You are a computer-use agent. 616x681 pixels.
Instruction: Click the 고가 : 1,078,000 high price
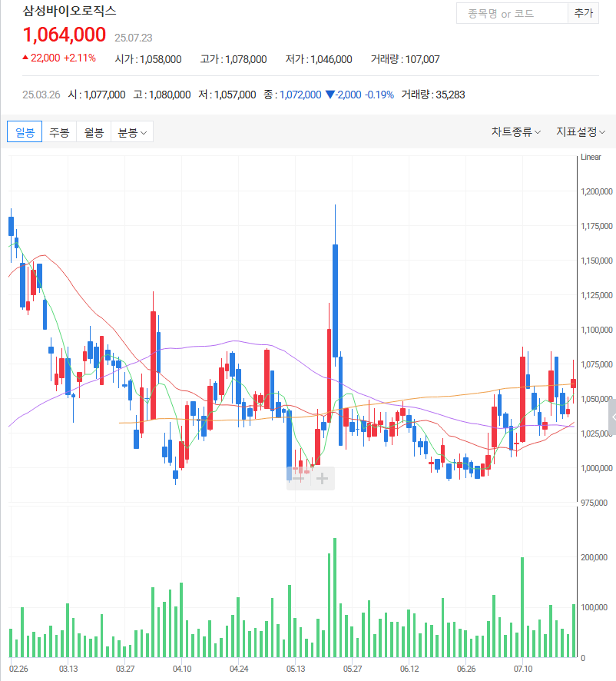233,59
